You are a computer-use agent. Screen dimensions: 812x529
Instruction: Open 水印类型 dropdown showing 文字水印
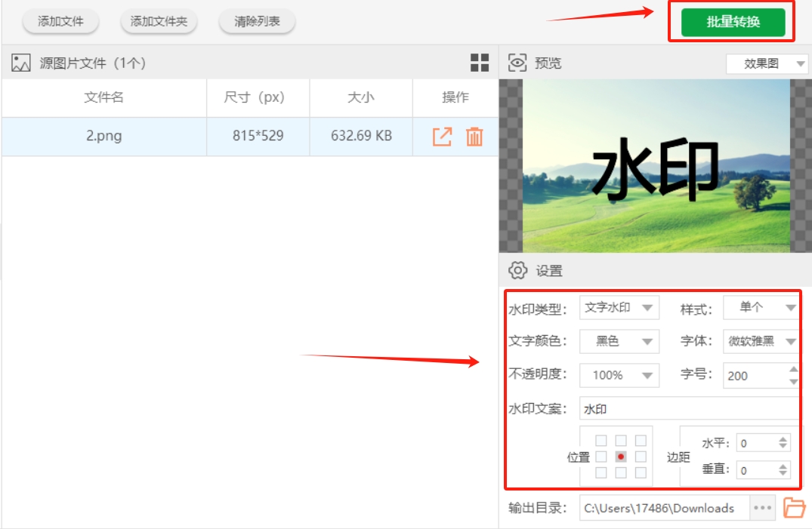coord(619,307)
